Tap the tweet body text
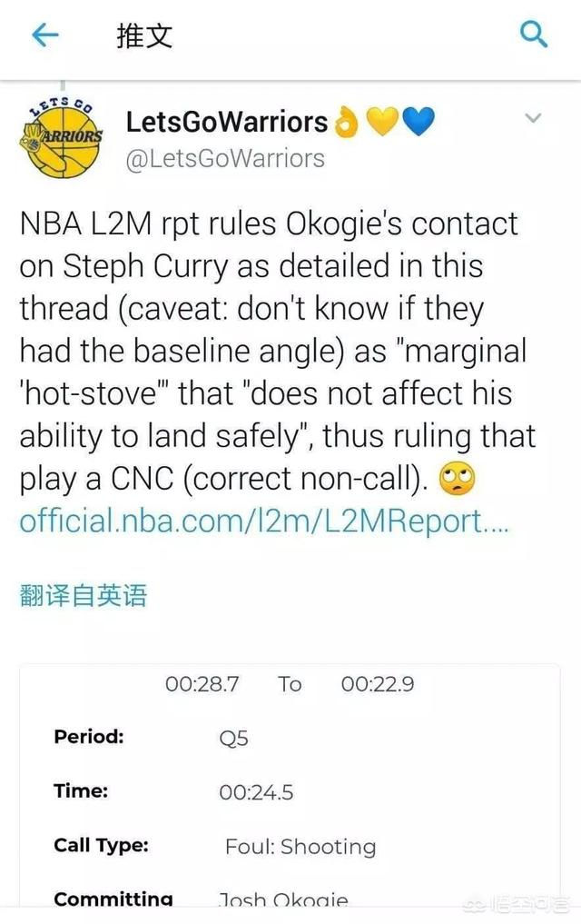Viewport: 581px width, 924px height. click(x=278, y=352)
